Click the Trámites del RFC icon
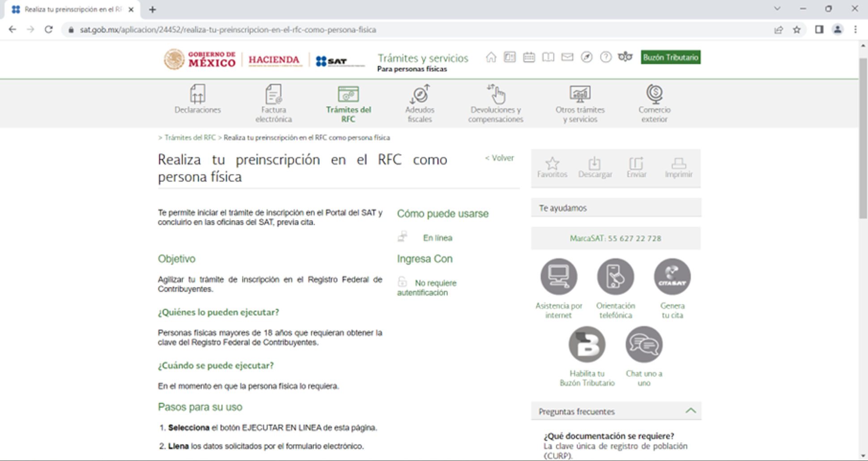The height and width of the screenshot is (461, 868). 349,95
